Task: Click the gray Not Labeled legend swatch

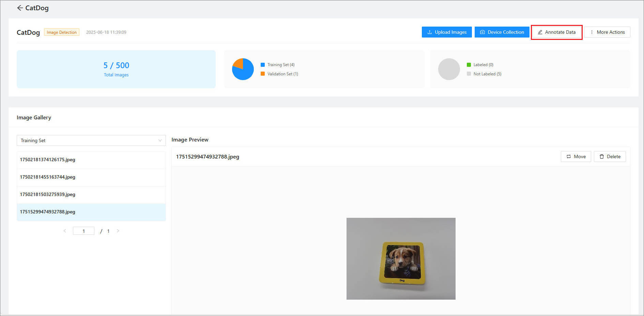Action: point(469,74)
